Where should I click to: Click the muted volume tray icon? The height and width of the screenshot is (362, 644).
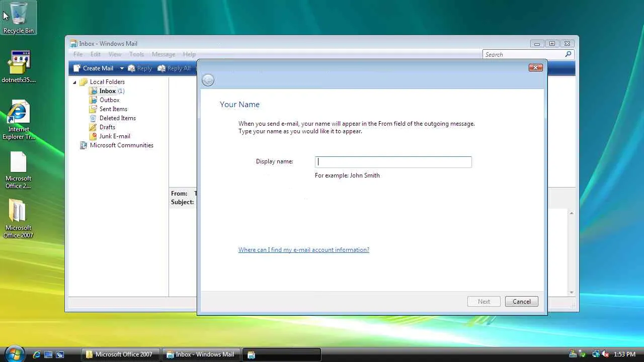click(x=605, y=354)
